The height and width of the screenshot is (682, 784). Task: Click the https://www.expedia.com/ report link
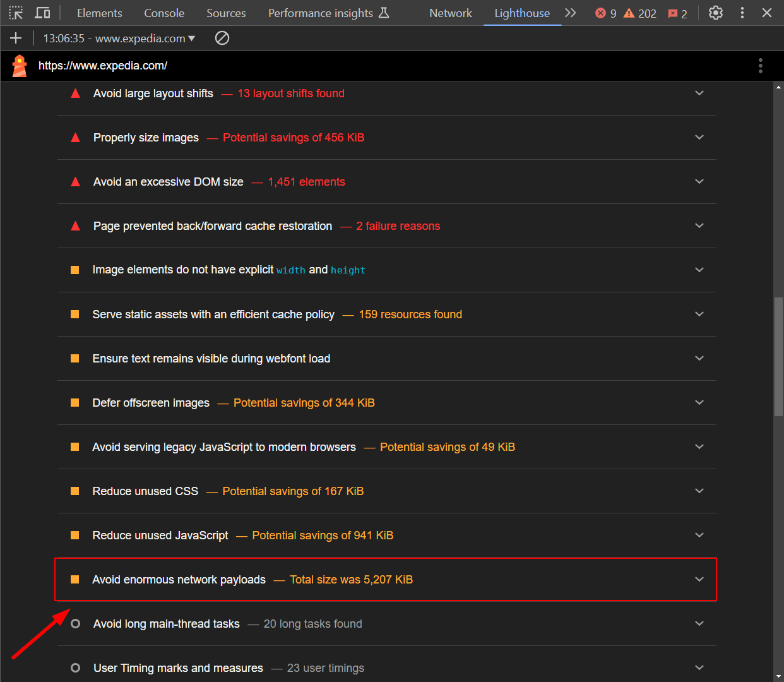point(103,66)
